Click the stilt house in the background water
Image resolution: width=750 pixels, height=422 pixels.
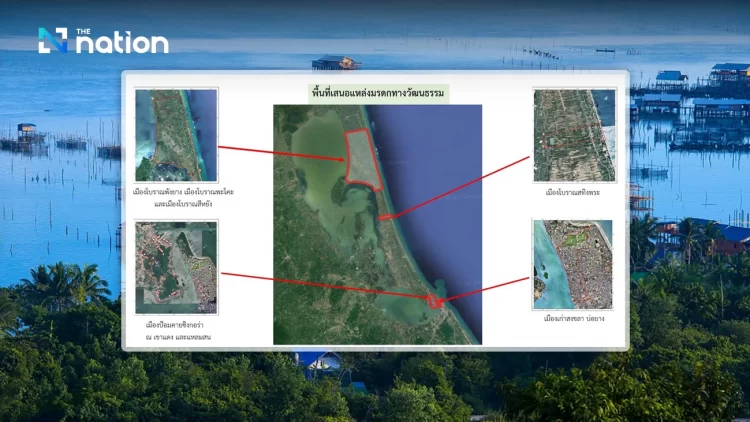[x=335, y=62]
